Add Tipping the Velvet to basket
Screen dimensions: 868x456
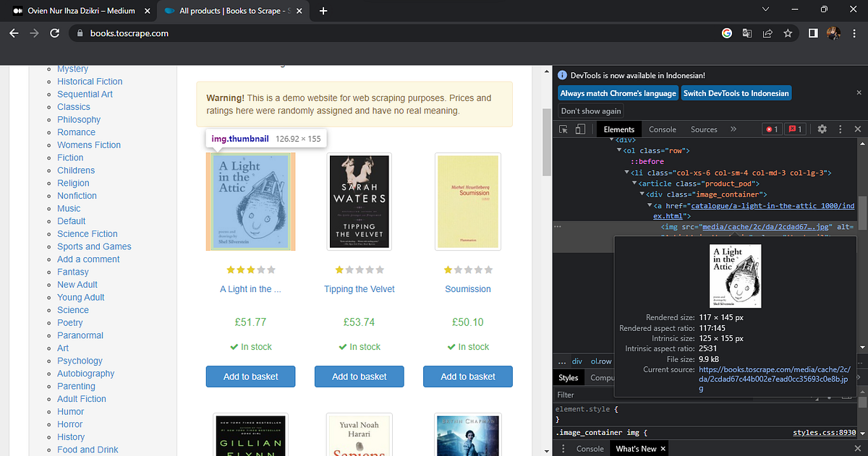[x=359, y=376]
